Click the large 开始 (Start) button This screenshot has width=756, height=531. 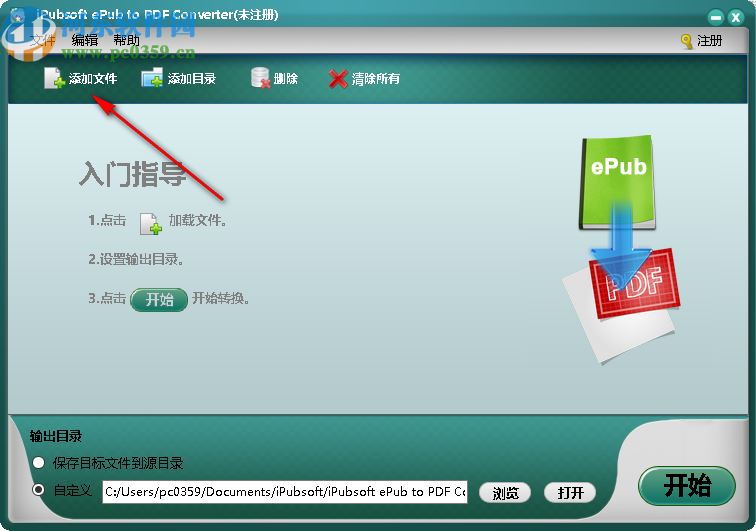pyautogui.click(x=687, y=486)
